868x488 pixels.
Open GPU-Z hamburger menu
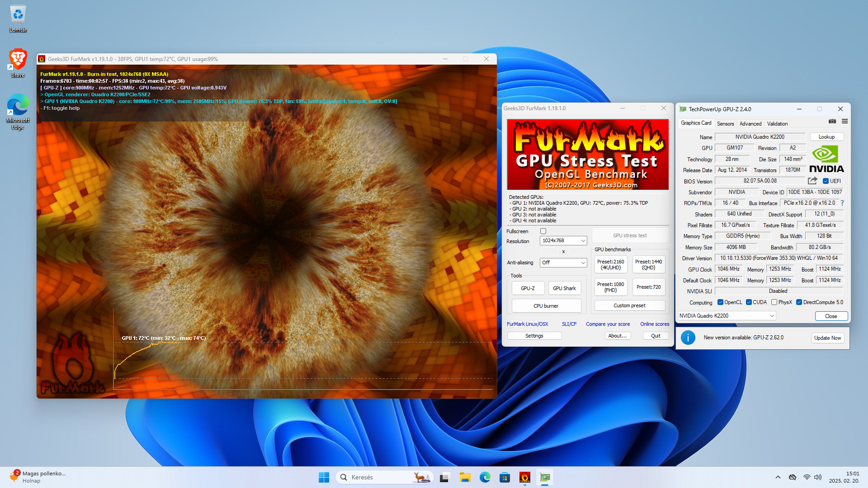pos(844,121)
